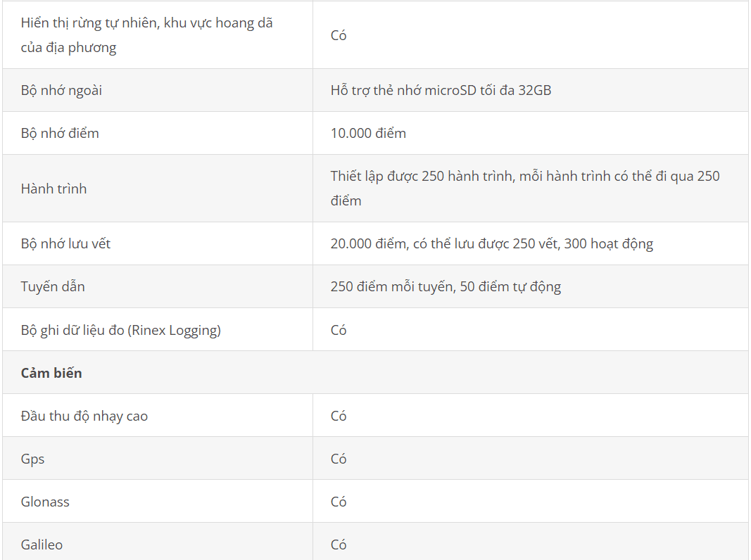Click the 'Cảm biến' section header

point(51,373)
